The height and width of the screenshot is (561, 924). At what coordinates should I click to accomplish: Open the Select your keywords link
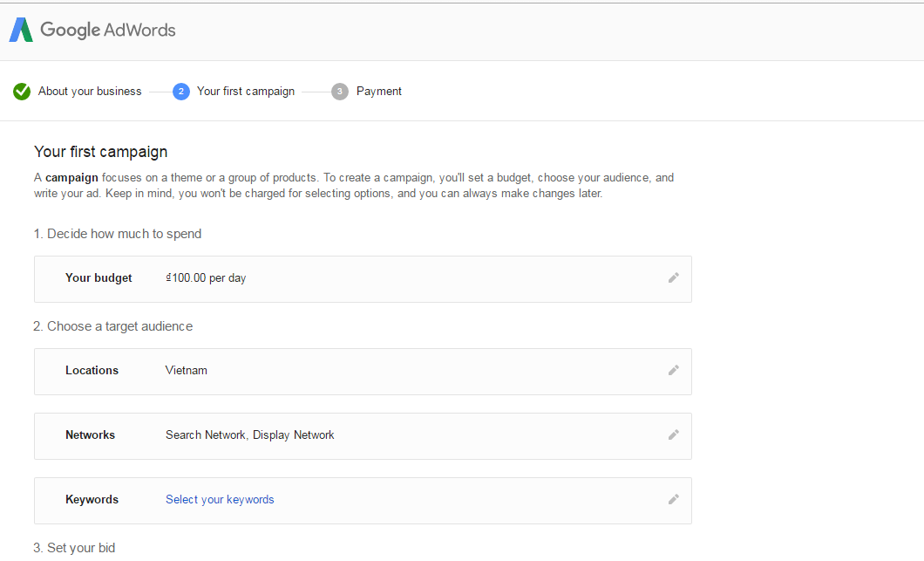(x=220, y=500)
